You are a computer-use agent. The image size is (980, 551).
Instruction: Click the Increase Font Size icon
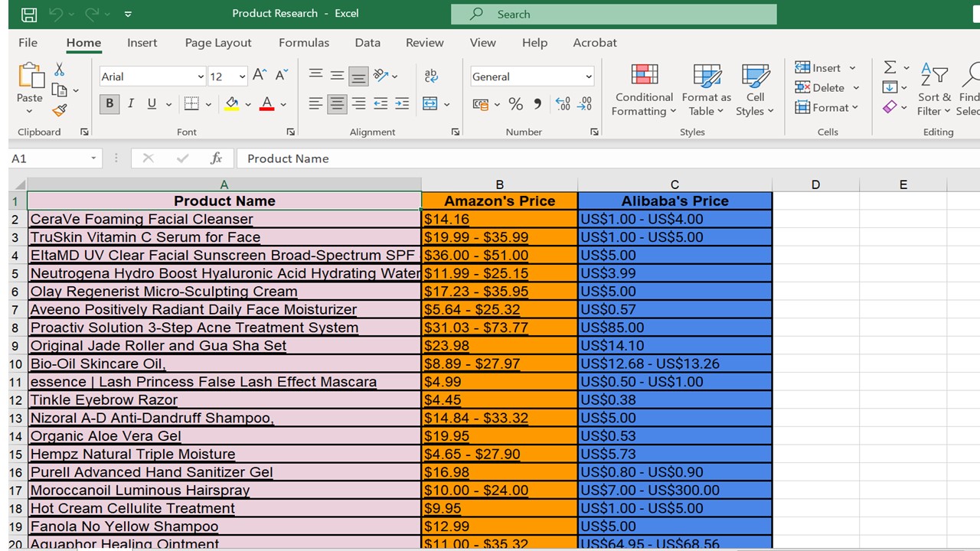[260, 75]
